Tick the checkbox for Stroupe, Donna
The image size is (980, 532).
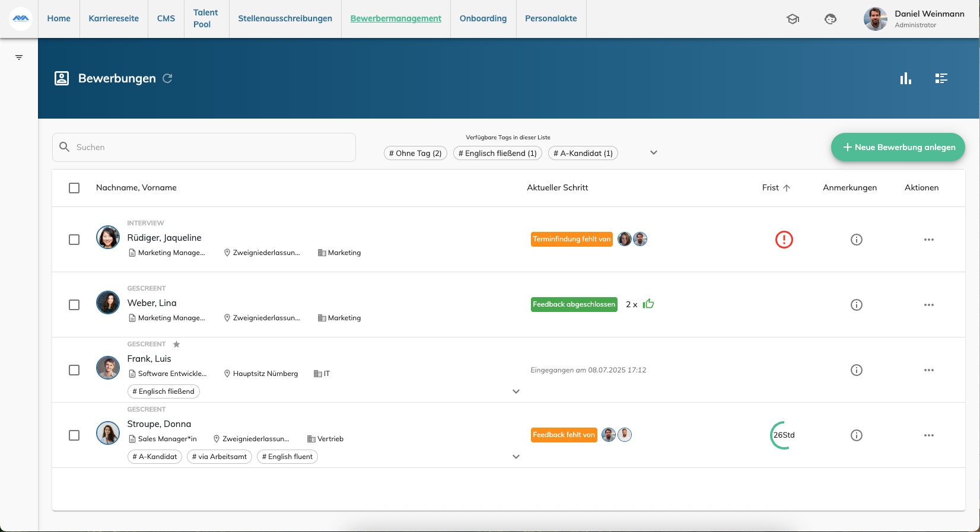coord(74,435)
